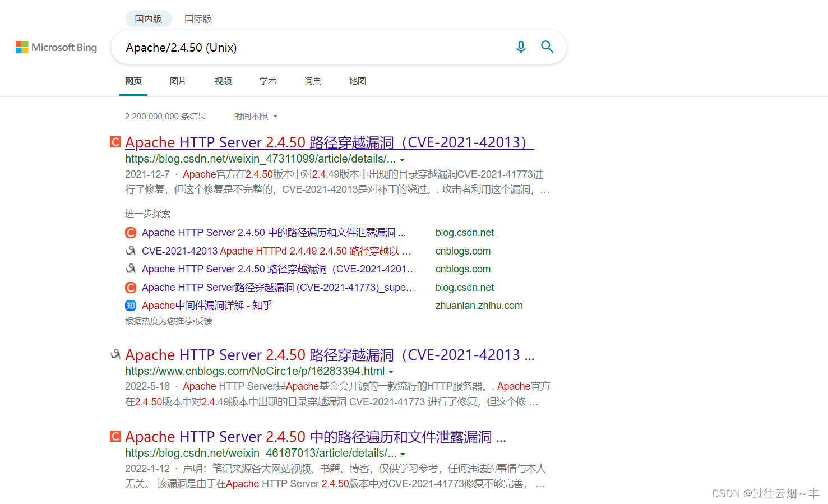Click blog.csdn.net domain beside CVE-2021-41773 link
828x504 pixels.
465,288
